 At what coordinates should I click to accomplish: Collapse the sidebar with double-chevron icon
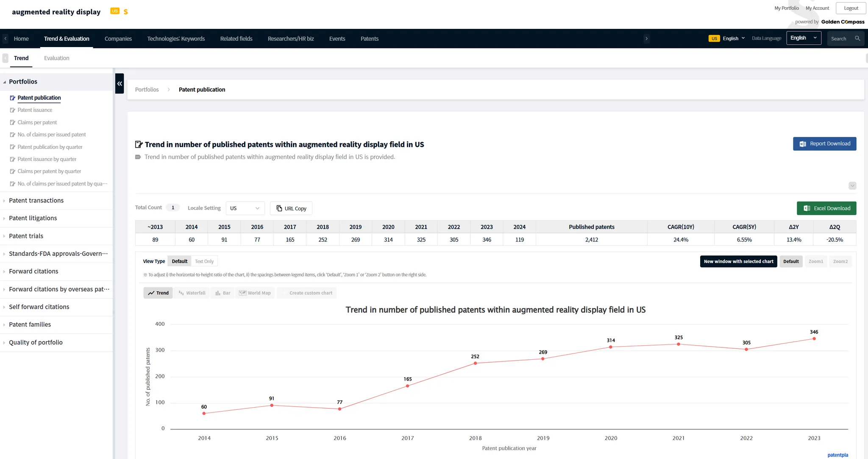coord(120,84)
